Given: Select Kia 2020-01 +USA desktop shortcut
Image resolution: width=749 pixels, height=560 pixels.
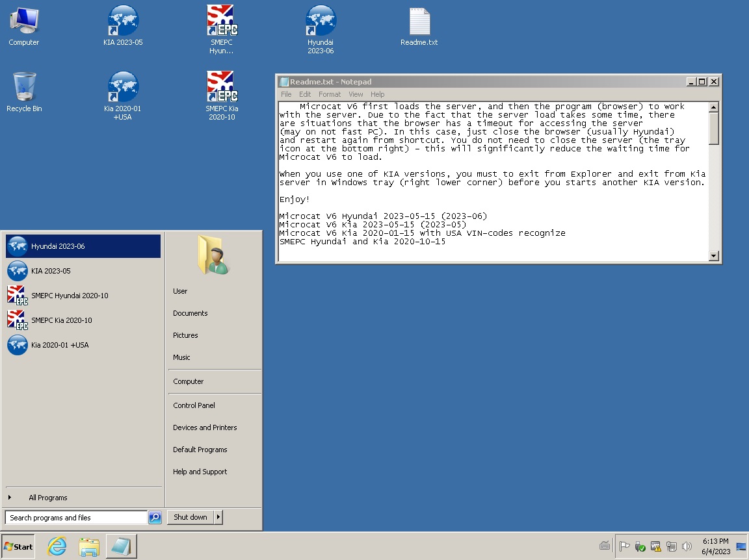Looking at the screenshot, I should tap(123, 95).
